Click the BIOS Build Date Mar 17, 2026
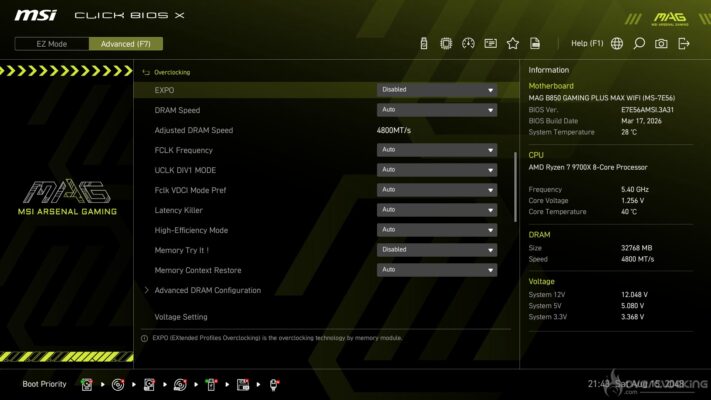Image resolution: width=711 pixels, height=400 pixels. (641, 121)
